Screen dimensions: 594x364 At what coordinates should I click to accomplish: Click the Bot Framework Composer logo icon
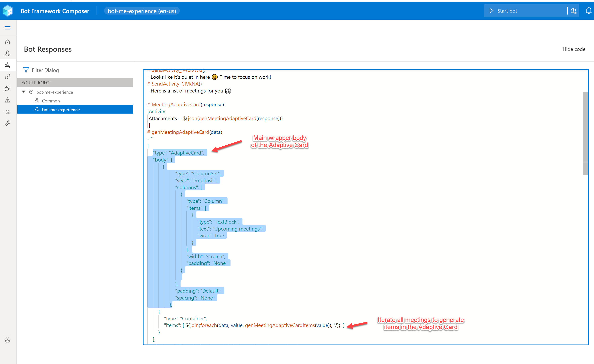point(8,11)
